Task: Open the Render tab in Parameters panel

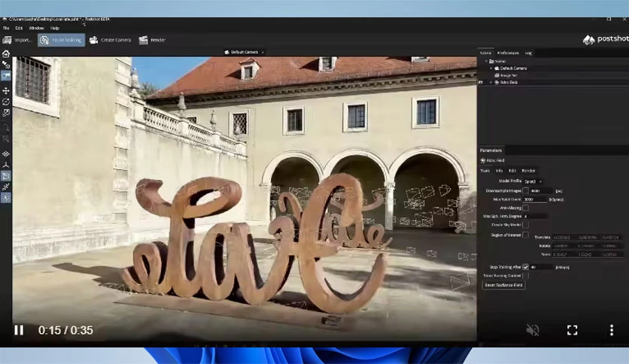Action: (528, 171)
